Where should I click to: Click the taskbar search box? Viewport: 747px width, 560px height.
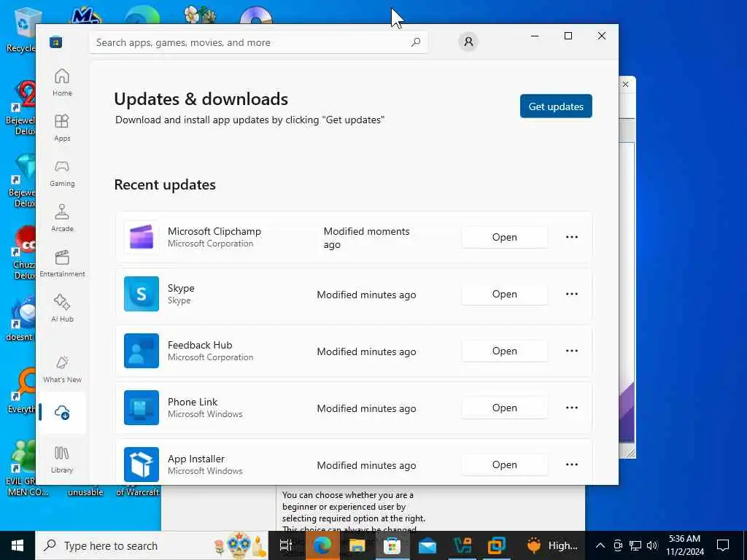pos(152,545)
